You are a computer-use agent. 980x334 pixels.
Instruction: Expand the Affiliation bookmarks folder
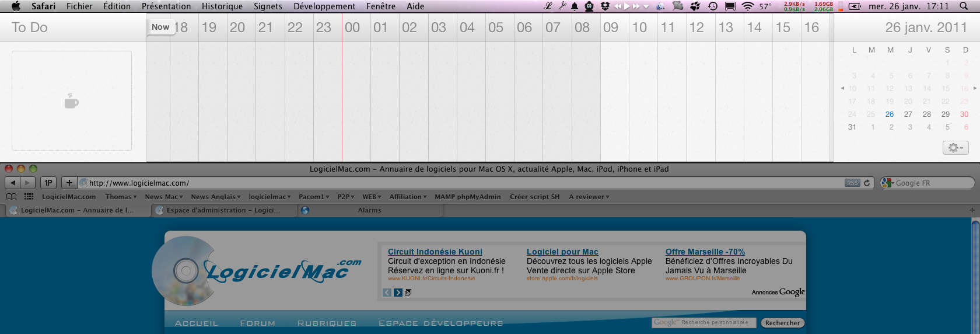(x=408, y=197)
